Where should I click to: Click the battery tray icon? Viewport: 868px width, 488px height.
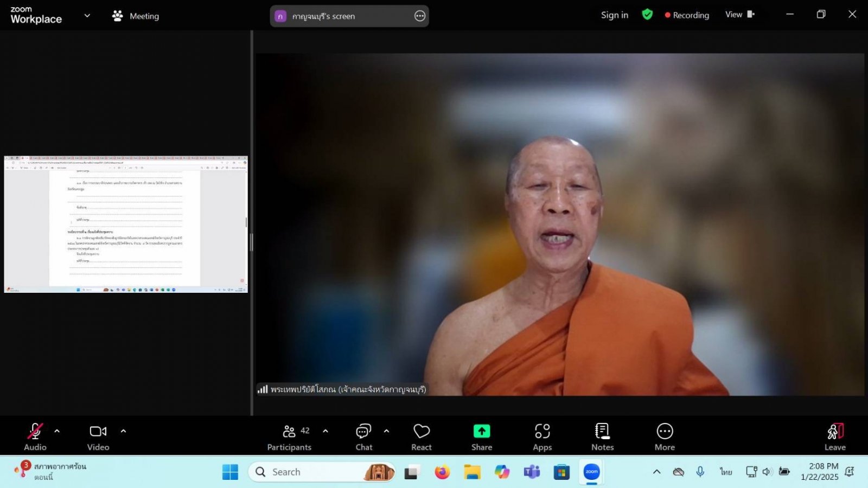pyautogui.click(x=784, y=471)
